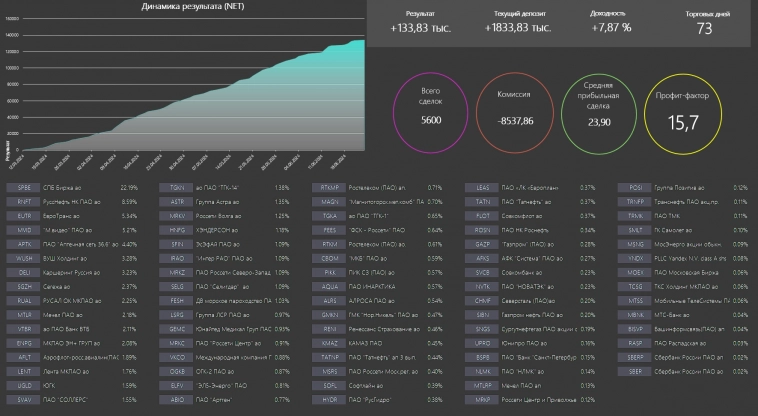Click the purple 'Всего сделок' circle
This screenshot has width=758, height=416.
tap(432, 106)
